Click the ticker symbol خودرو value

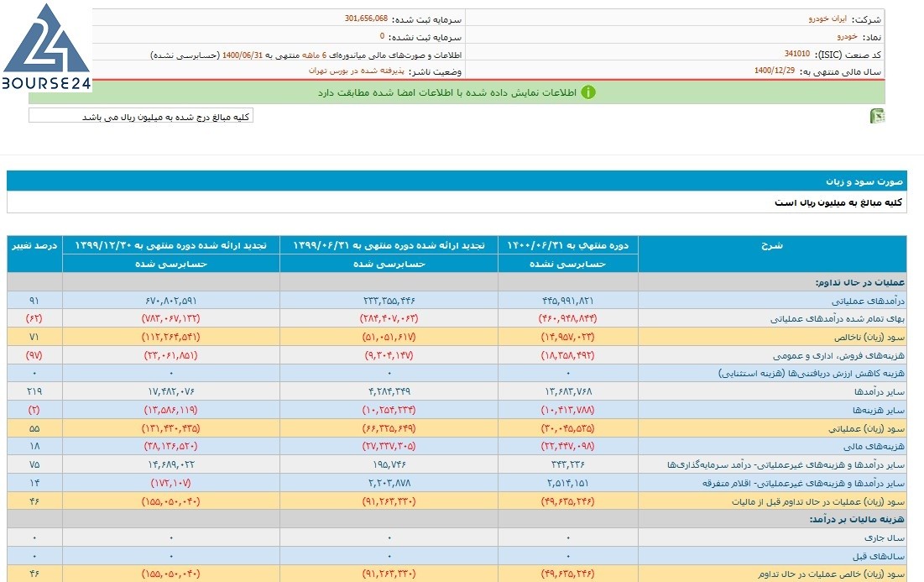[x=848, y=37]
